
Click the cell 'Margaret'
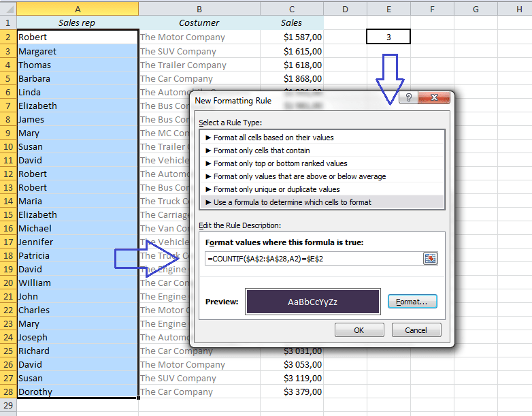pyautogui.click(x=78, y=51)
